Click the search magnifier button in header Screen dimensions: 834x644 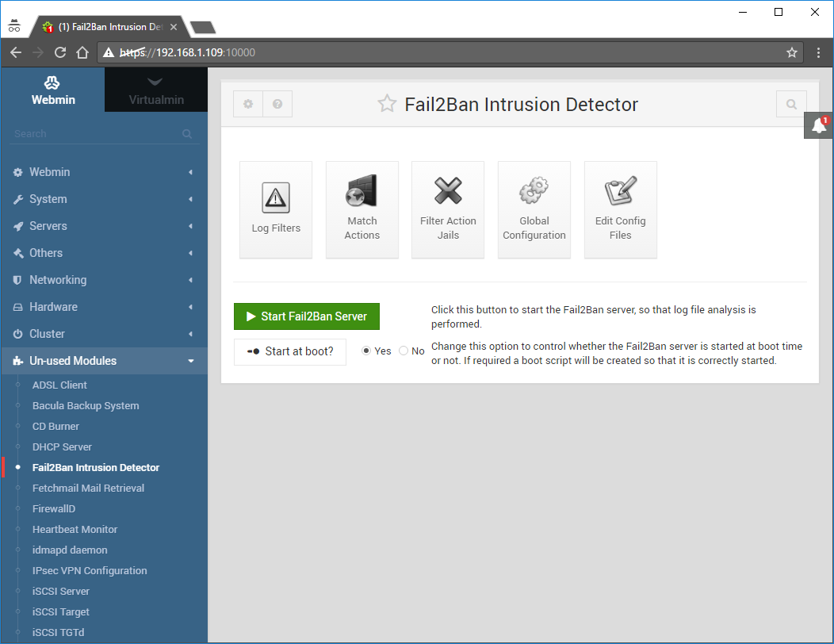point(791,105)
